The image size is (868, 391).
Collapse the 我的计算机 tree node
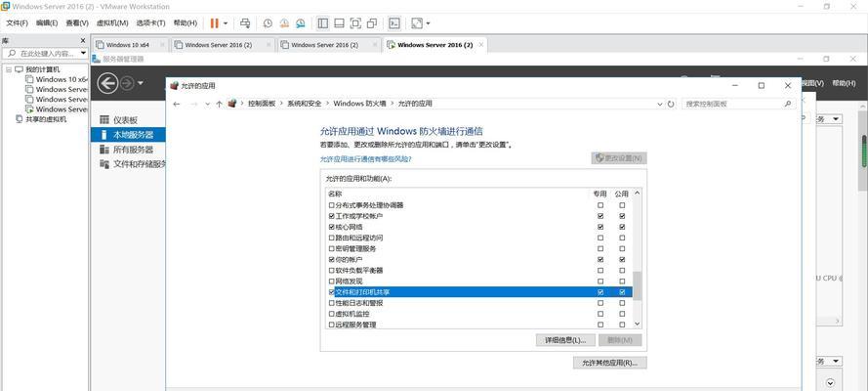click(9, 69)
